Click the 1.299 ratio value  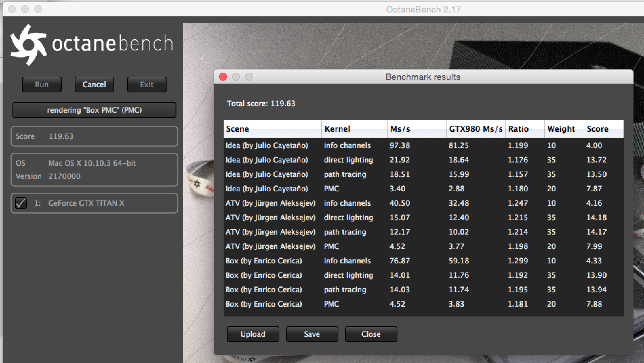click(518, 261)
